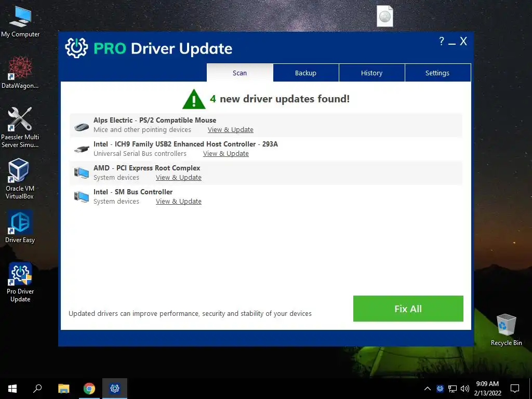View & Update the Alps Electric mouse driver
Image resolution: width=532 pixels, height=399 pixels.
tap(230, 129)
